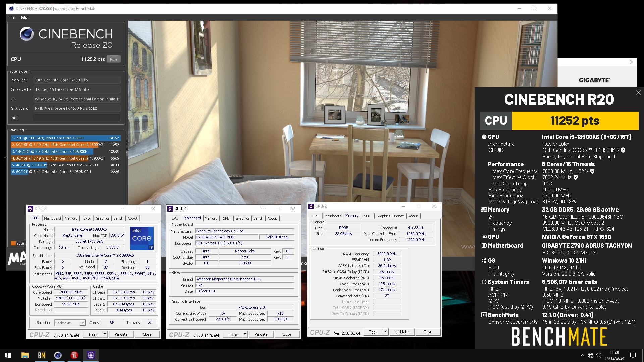Click the Cinebench logo icon
Viewport: 644px width, 362px height.
[x=26, y=34]
